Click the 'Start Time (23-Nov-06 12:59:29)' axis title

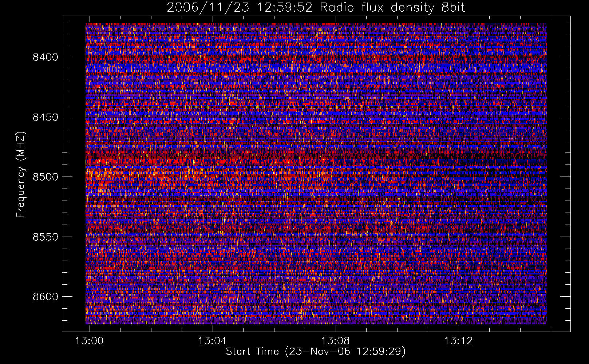point(316,352)
